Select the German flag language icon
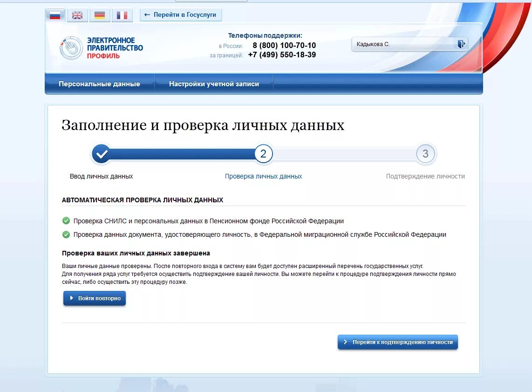Screen dimensions: 532x392 coord(99,15)
